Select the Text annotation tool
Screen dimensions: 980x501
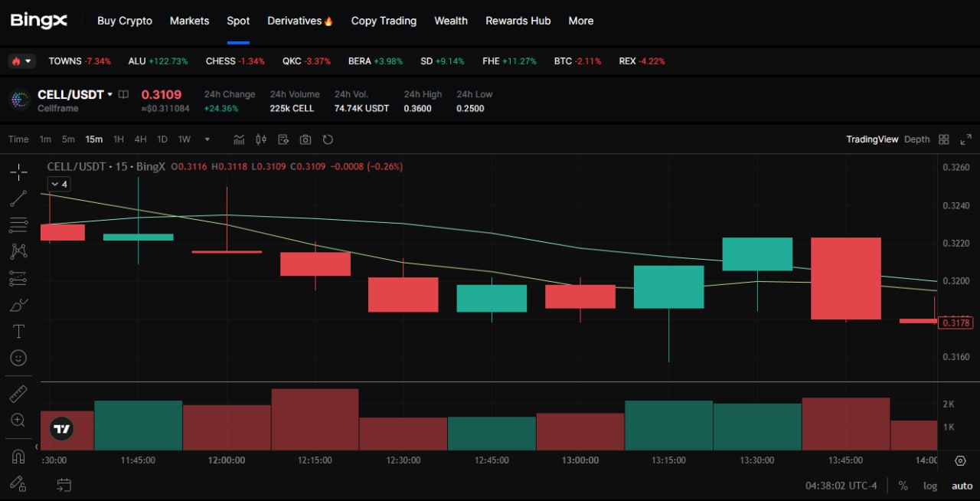point(18,331)
